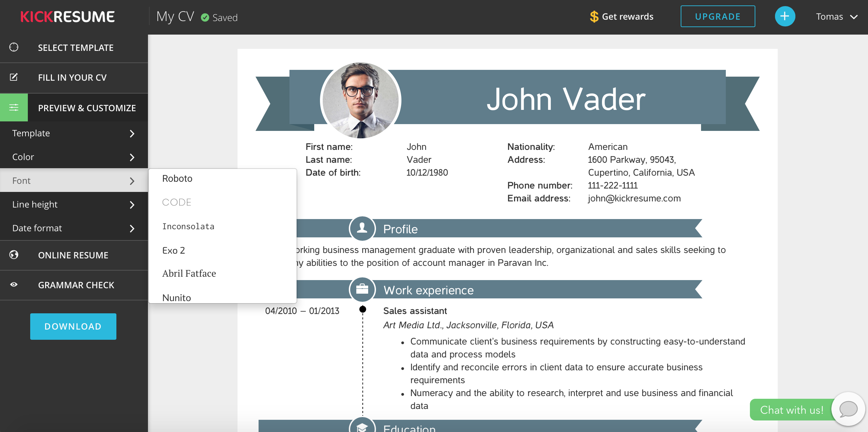Pick the Exo 2 font option

173,251
